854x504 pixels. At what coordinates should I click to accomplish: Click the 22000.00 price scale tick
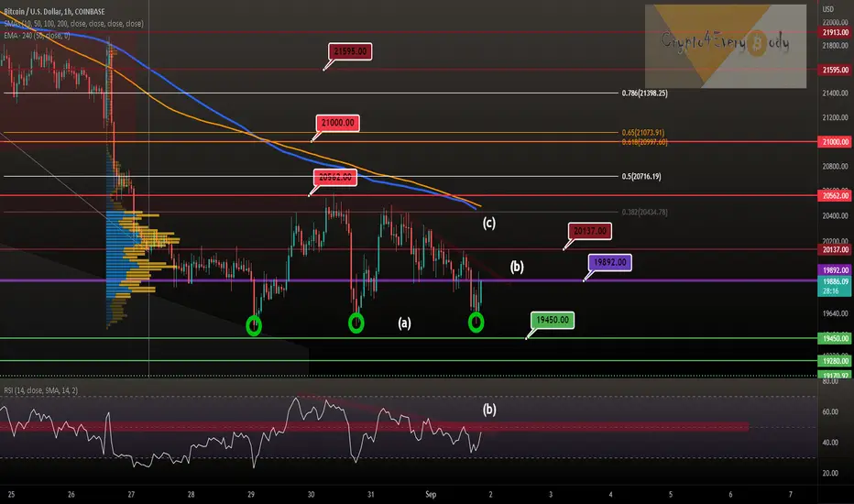coord(835,22)
